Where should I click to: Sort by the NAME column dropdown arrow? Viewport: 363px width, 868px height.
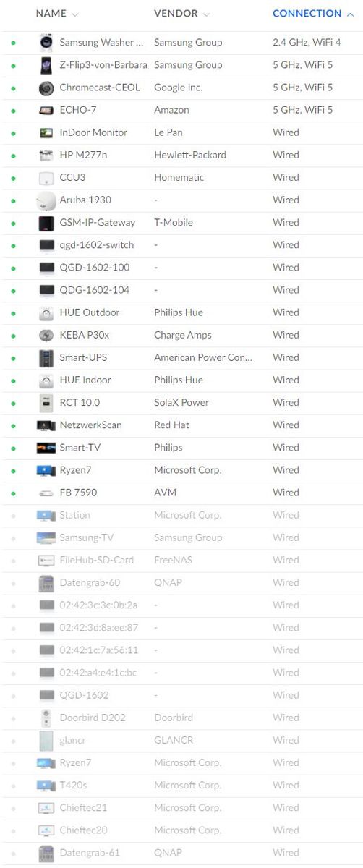pyautogui.click(x=76, y=14)
